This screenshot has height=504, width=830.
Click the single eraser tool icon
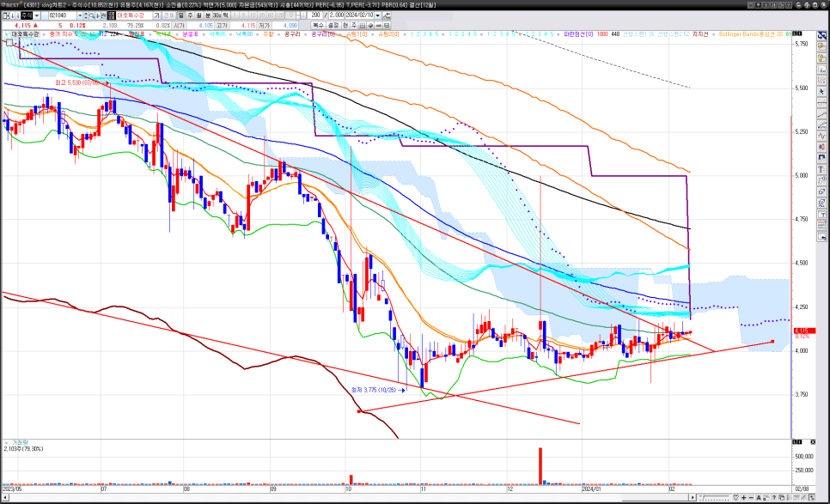point(821,191)
